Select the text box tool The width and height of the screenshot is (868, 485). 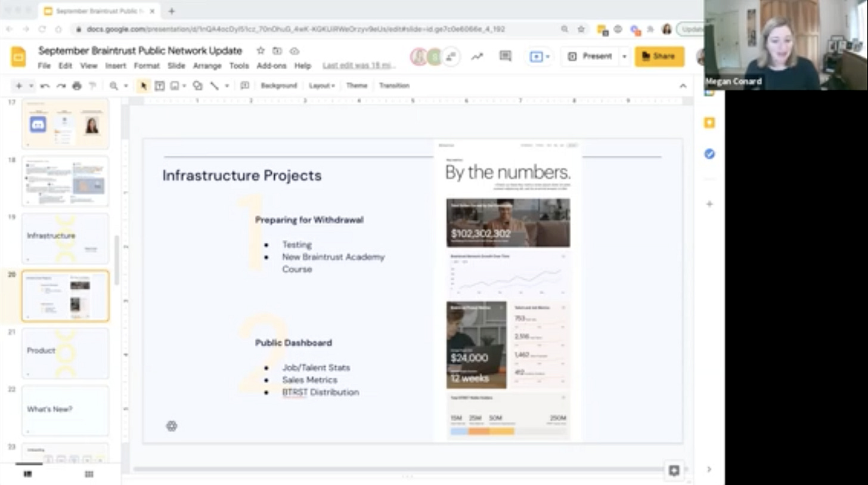[x=160, y=86]
